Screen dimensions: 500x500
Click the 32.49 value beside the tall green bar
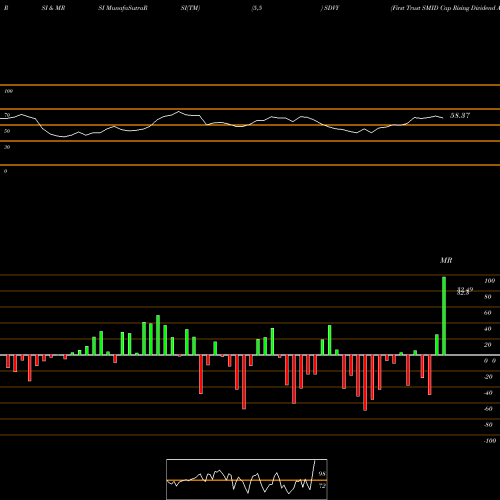(x=465, y=289)
